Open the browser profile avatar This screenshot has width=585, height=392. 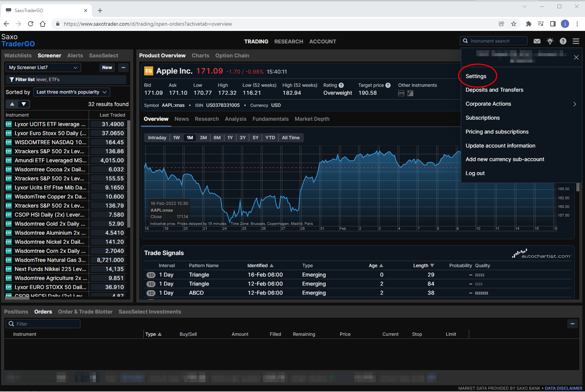point(565,24)
